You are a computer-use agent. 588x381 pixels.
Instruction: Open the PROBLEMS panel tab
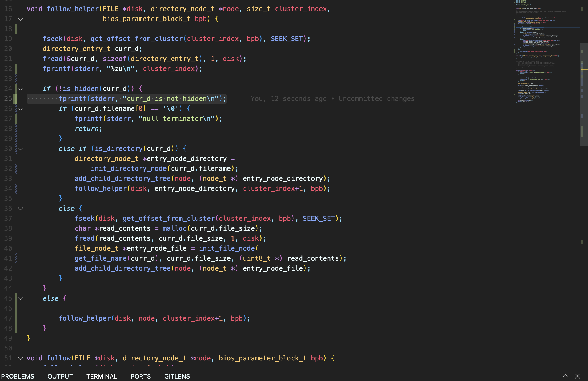pos(18,376)
